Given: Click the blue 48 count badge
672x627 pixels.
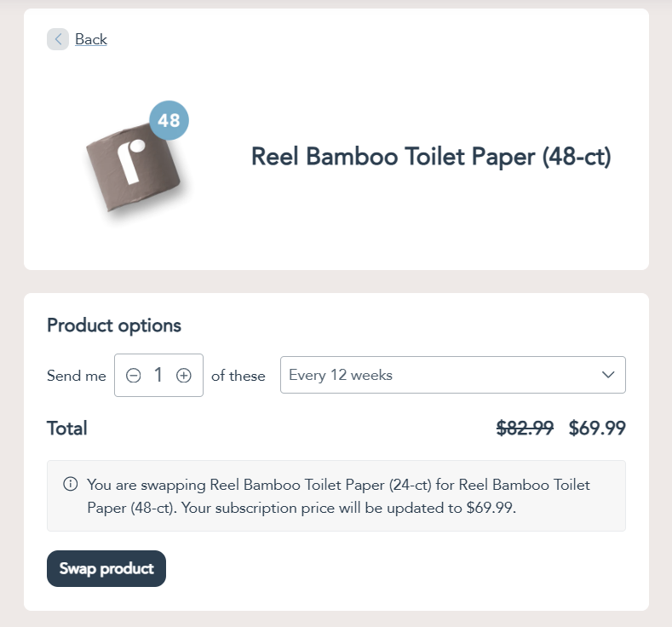Looking at the screenshot, I should coord(169,121).
